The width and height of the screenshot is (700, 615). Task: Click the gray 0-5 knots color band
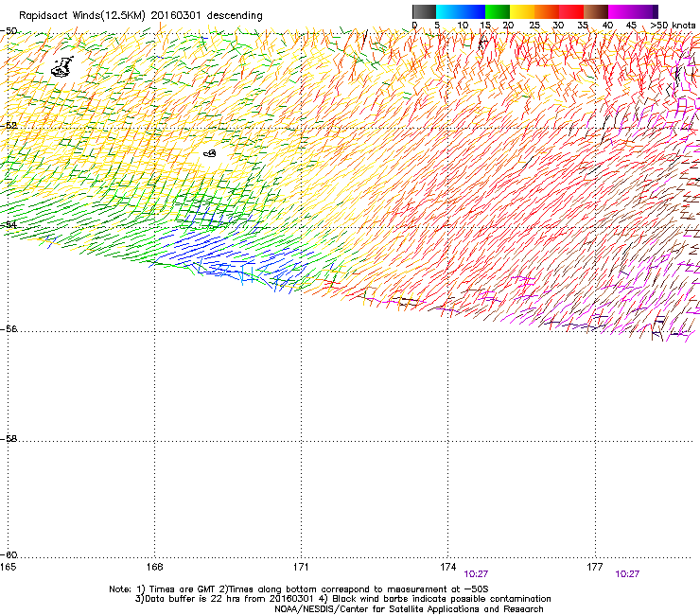coord(424,11)
